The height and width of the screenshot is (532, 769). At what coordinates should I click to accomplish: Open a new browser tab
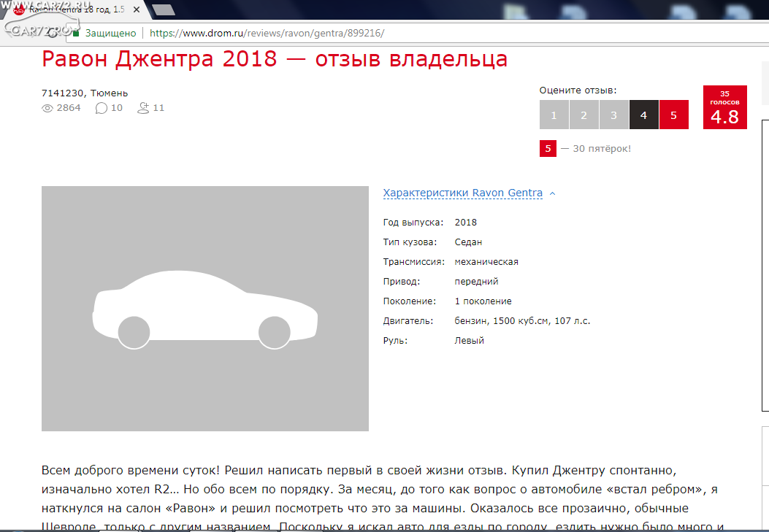pyautogui.click(x=164, y=9)
